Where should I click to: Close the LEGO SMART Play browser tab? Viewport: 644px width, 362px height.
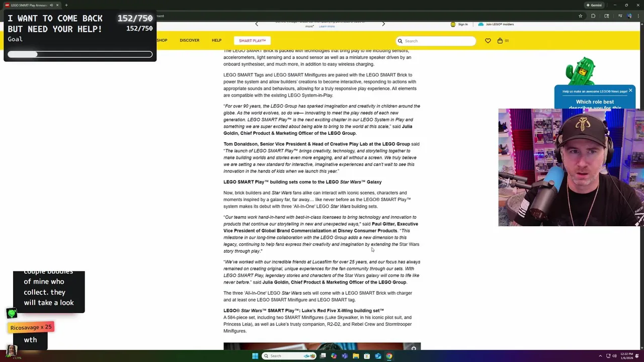point(57,5)
